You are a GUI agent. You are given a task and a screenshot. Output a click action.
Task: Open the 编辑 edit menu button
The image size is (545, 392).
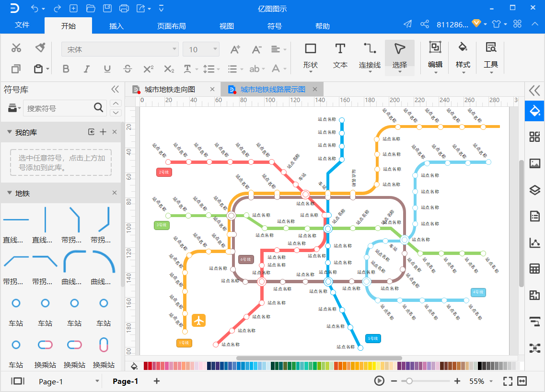pyautogui.click(x=435, y=58)
